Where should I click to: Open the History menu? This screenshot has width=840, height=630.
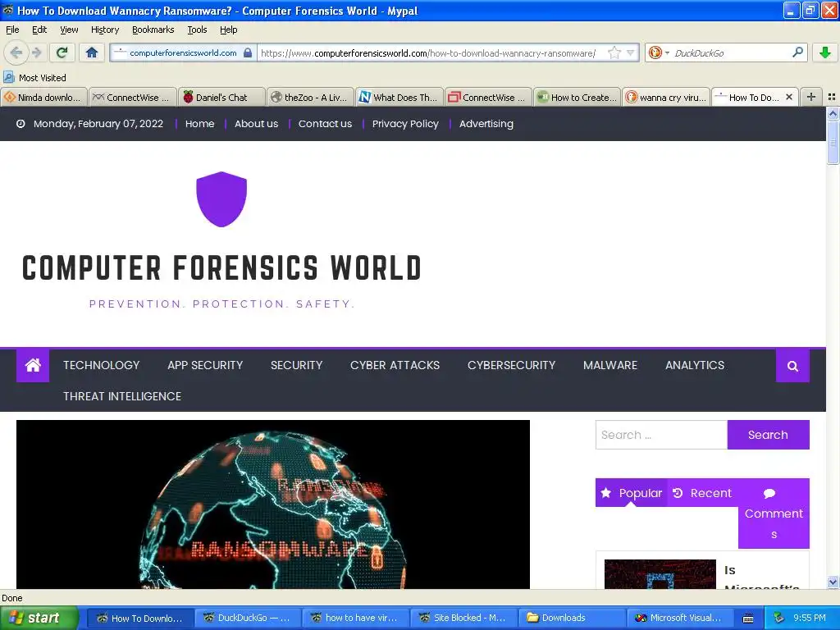pyautogui.click(x=104, y=30)
